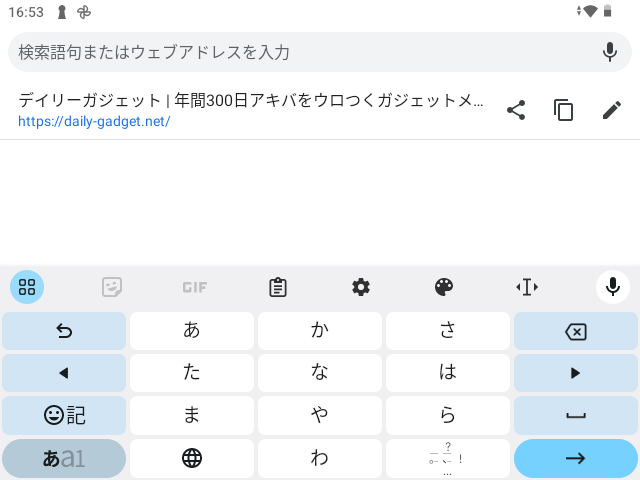
Task: Open GIF search on keyboard toolbar
Action: point(194,287)
